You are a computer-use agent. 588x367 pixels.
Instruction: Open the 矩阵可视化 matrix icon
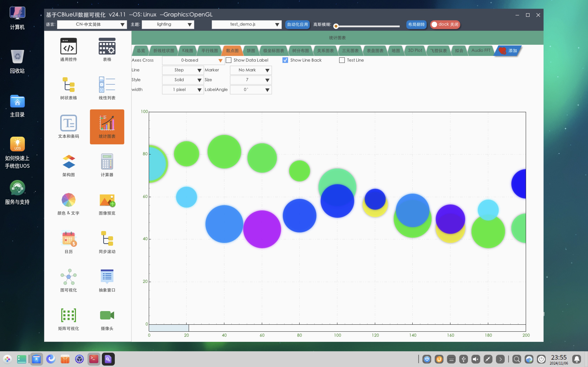[x=69, y=315]
